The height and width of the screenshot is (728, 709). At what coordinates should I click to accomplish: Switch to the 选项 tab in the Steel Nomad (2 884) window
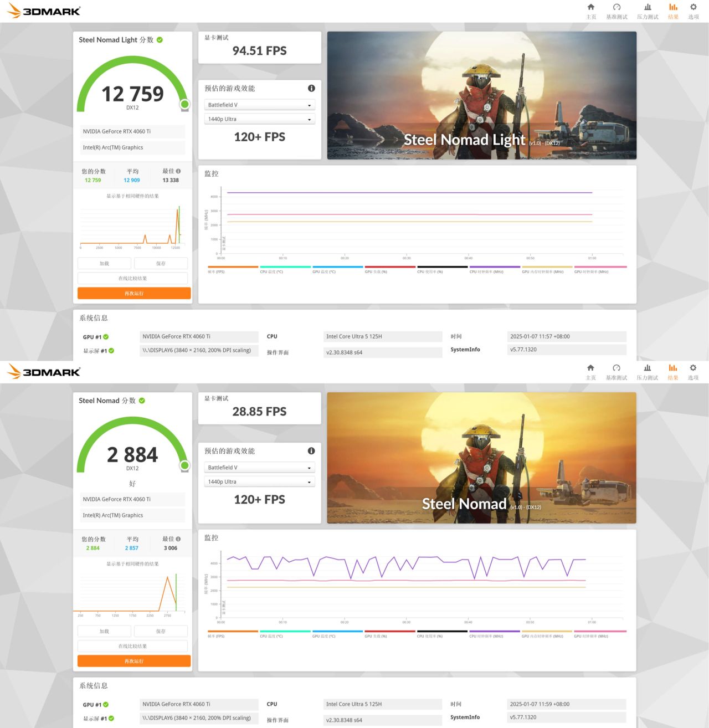tap(693, 372)
